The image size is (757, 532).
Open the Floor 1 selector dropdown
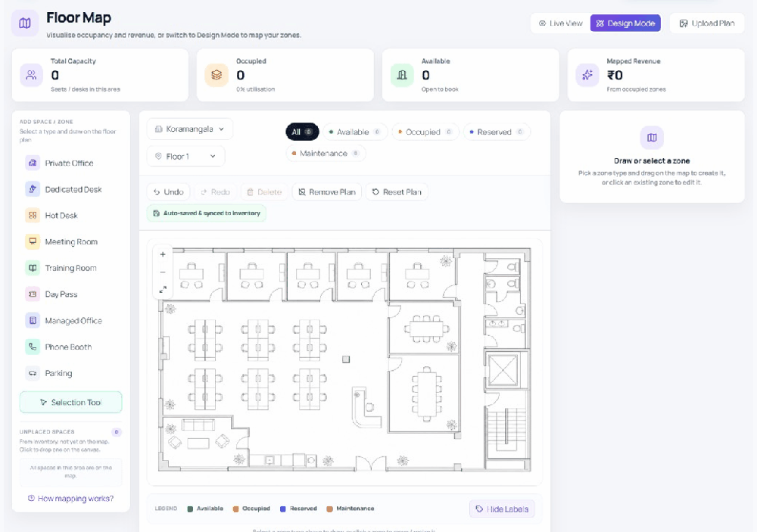point(185,157)
